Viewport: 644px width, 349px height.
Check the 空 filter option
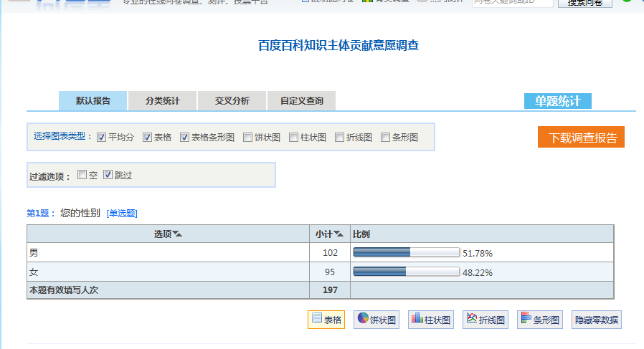point(82,175)
